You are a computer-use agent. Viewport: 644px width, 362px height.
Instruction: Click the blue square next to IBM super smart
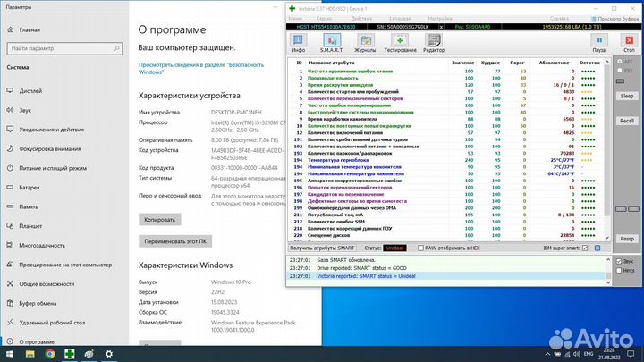coord(597,248)
